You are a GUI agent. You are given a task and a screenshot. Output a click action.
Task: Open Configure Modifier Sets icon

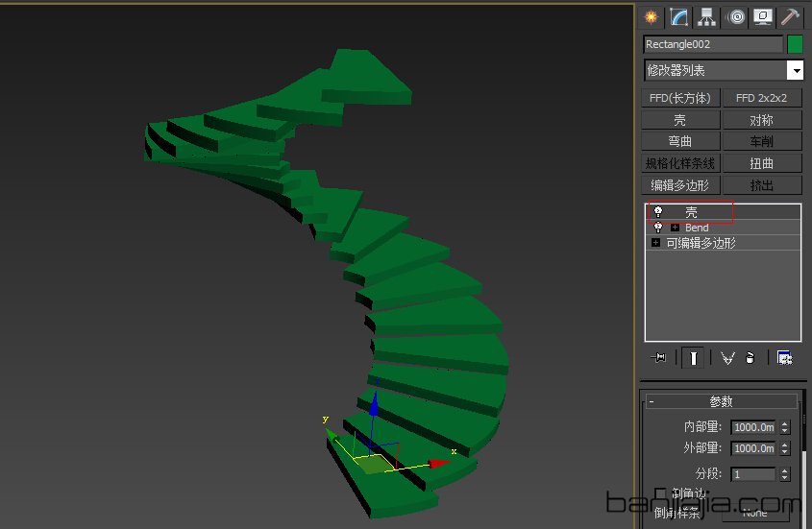[x=784, y=358]
